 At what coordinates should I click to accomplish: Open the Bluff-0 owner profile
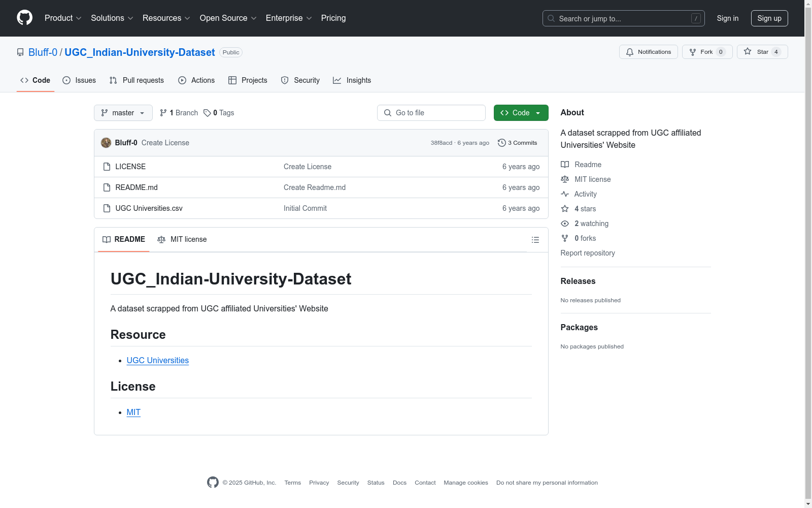point(43,52)
